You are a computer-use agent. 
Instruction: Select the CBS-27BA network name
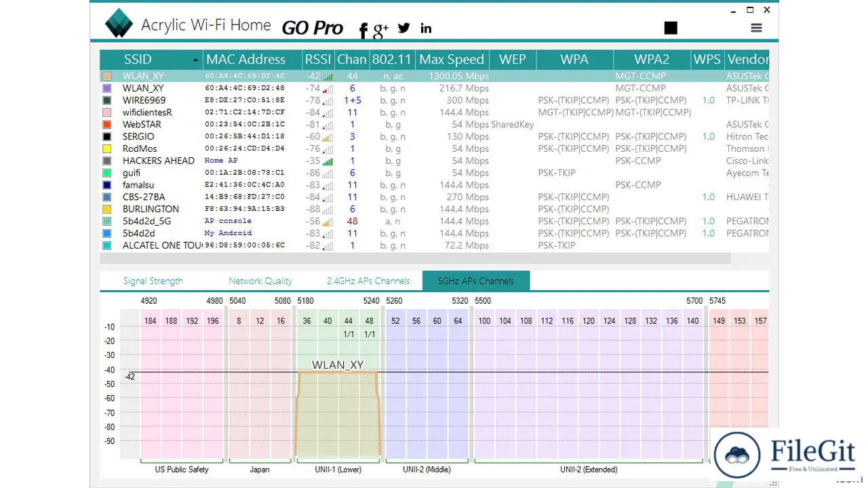pyautogui.click(x=143, y=197)
